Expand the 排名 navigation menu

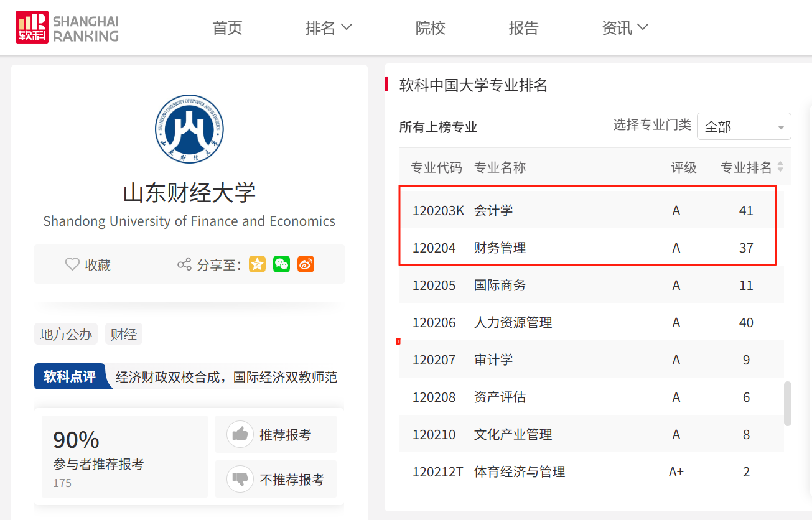(x=329, y=28)
